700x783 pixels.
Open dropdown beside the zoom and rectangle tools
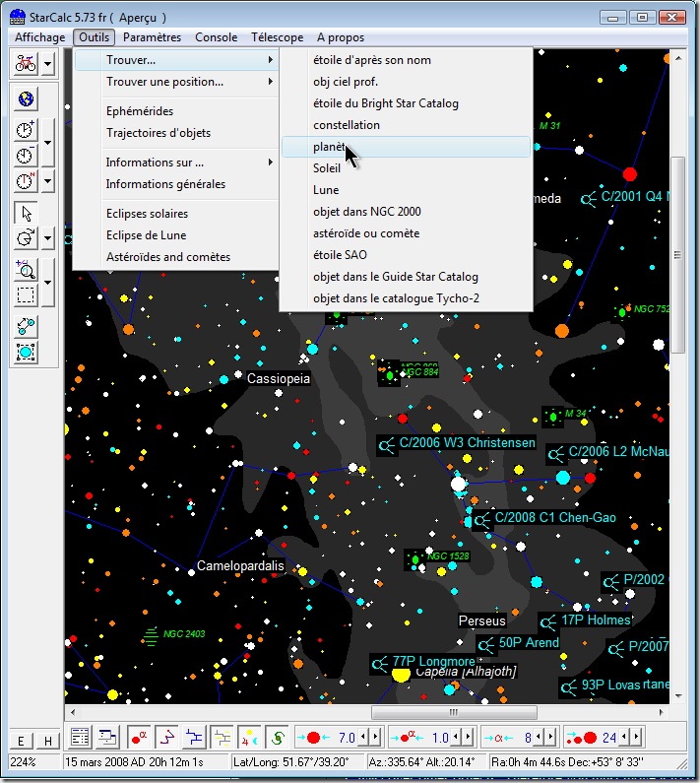(x=48, y=282)
